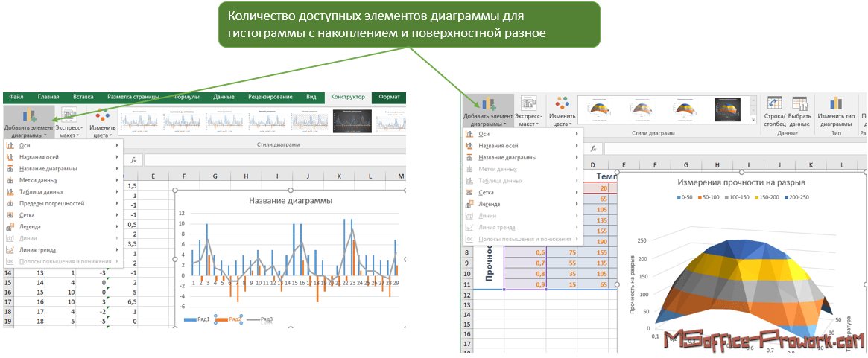
Task: Open Добавить элемент диаграммы in right surface-chart window
Action: coord(489,111)
